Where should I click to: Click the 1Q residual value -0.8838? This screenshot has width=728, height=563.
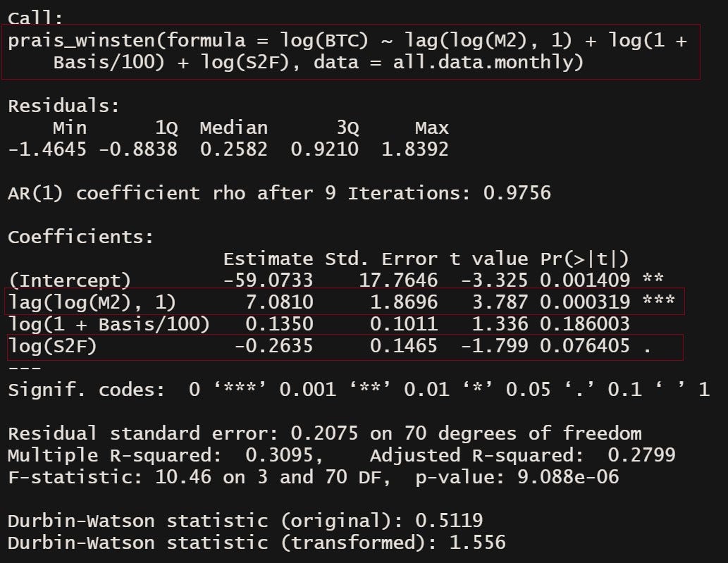click(138, 149)
